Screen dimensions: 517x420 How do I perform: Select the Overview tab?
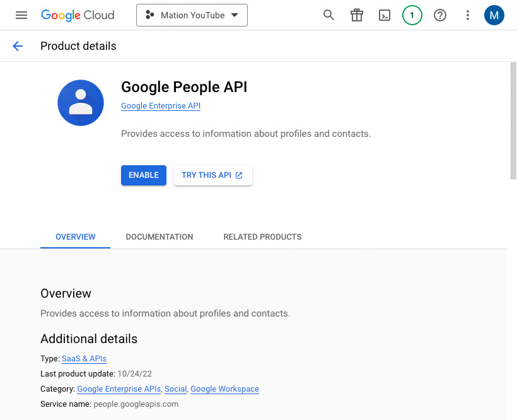point(76,237)
